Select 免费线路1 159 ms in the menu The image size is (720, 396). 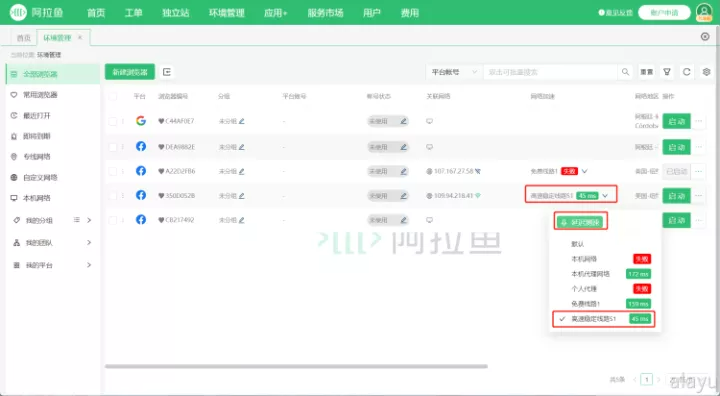coord(604,304)
